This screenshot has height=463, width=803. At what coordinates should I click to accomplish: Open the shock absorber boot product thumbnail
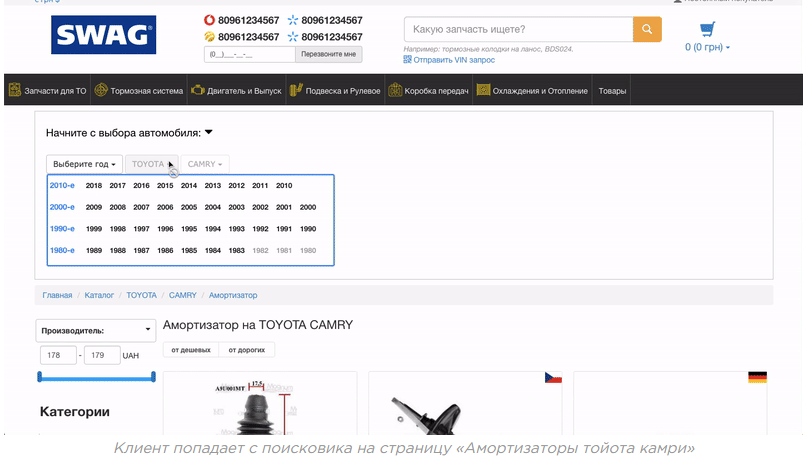(260, 406)
